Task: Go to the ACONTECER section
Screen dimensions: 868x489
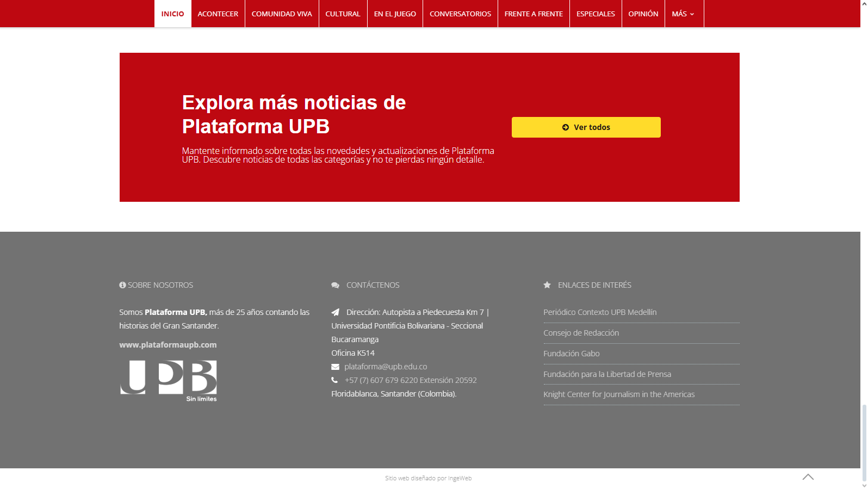Action: pyautogui.click(x=218, y=14)
